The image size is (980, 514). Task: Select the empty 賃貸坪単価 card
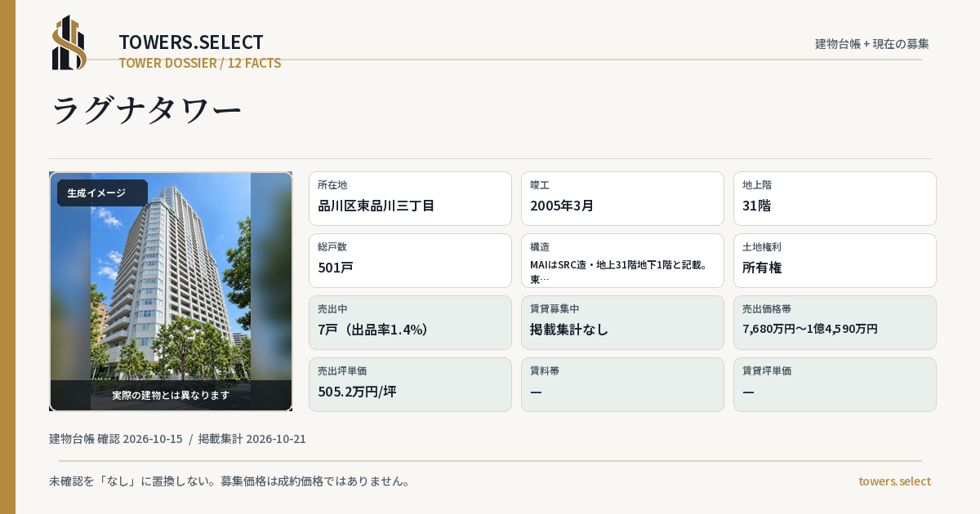click(835, 384)
